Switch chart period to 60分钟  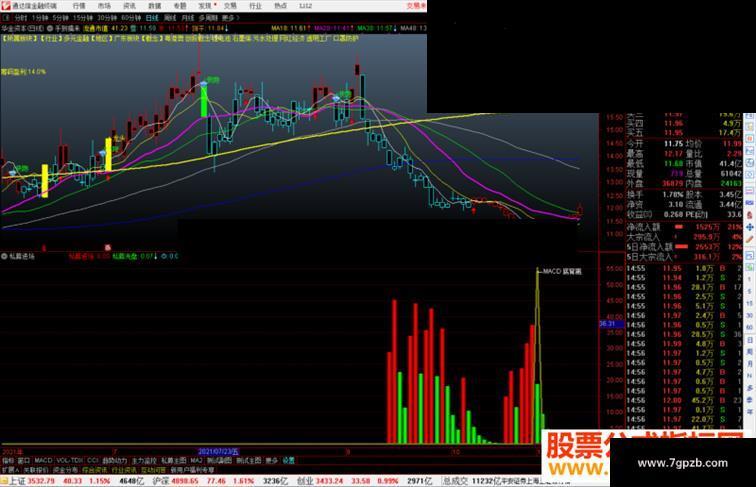131,18
